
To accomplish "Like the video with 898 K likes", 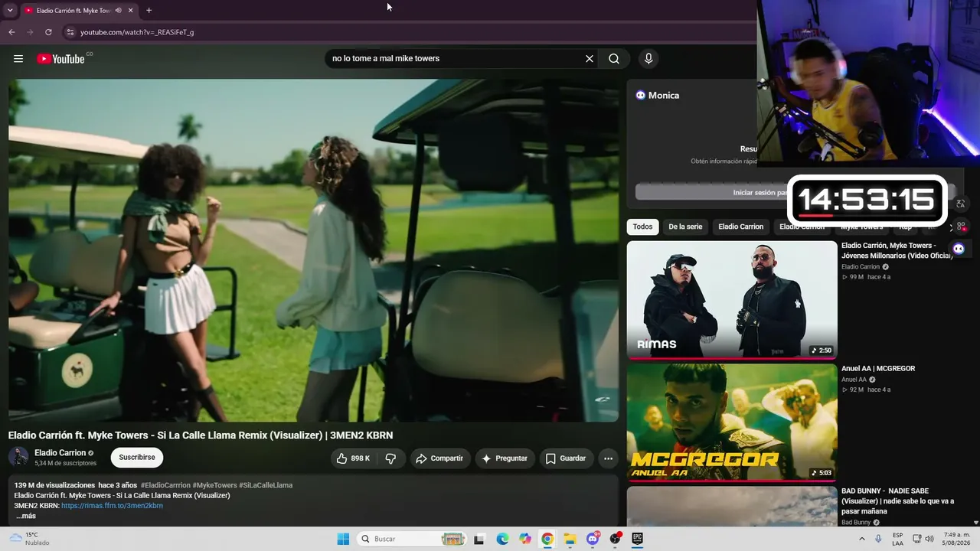I will [353, 458].
